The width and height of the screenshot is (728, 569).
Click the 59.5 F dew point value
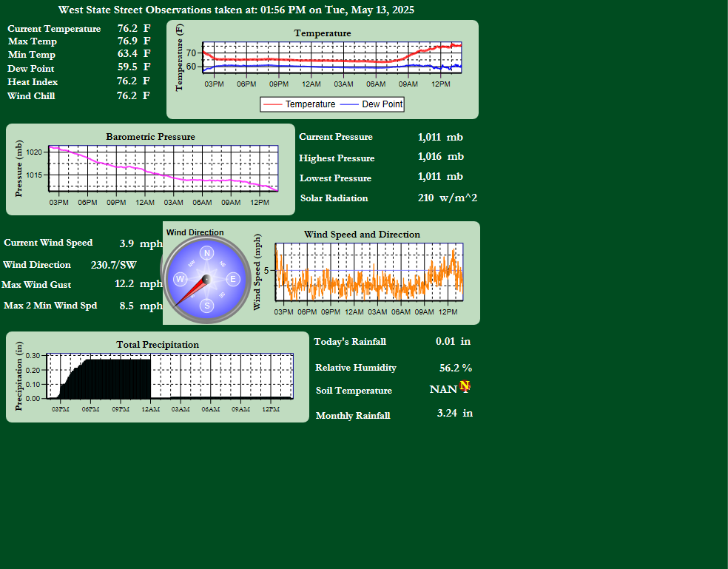pos(134,67)
